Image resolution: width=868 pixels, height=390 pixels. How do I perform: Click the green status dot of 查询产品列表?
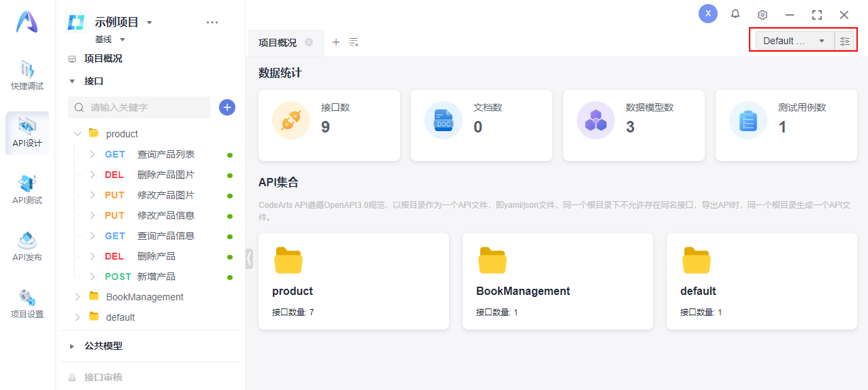pyautogui.click(x=230, y=155)
